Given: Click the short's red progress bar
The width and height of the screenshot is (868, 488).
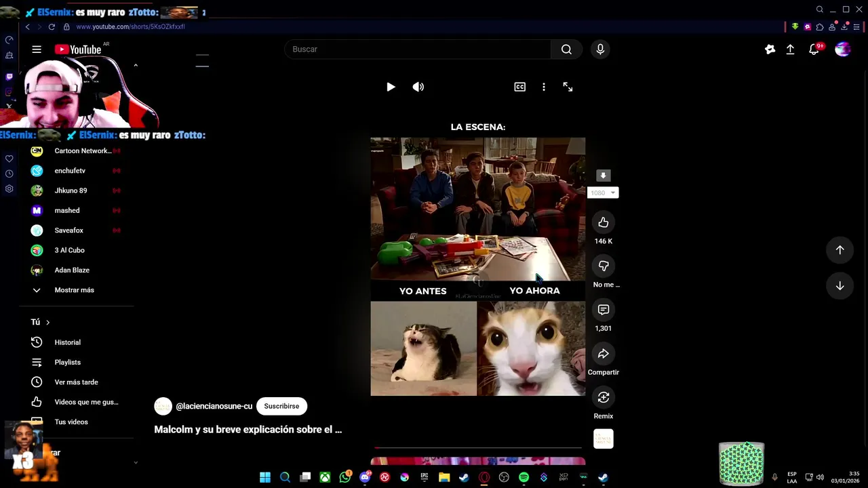Looking at the screenshot, I should [478, 447].
